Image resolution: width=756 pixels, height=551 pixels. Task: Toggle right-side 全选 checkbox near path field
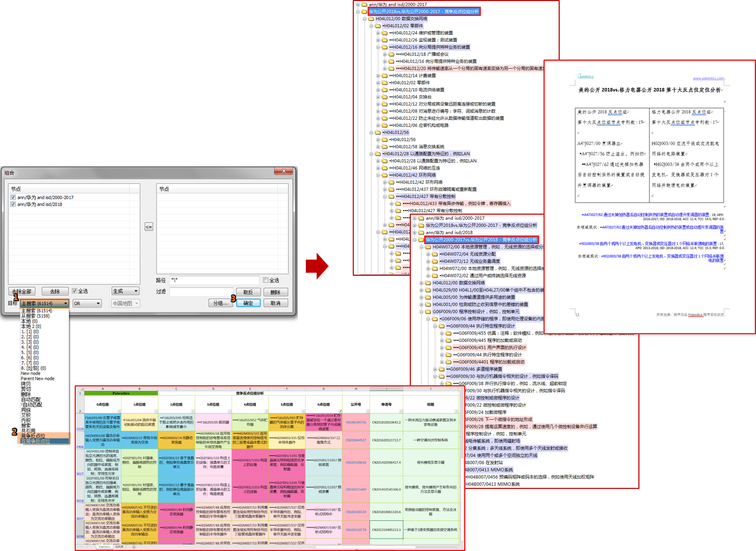point(266,280)
